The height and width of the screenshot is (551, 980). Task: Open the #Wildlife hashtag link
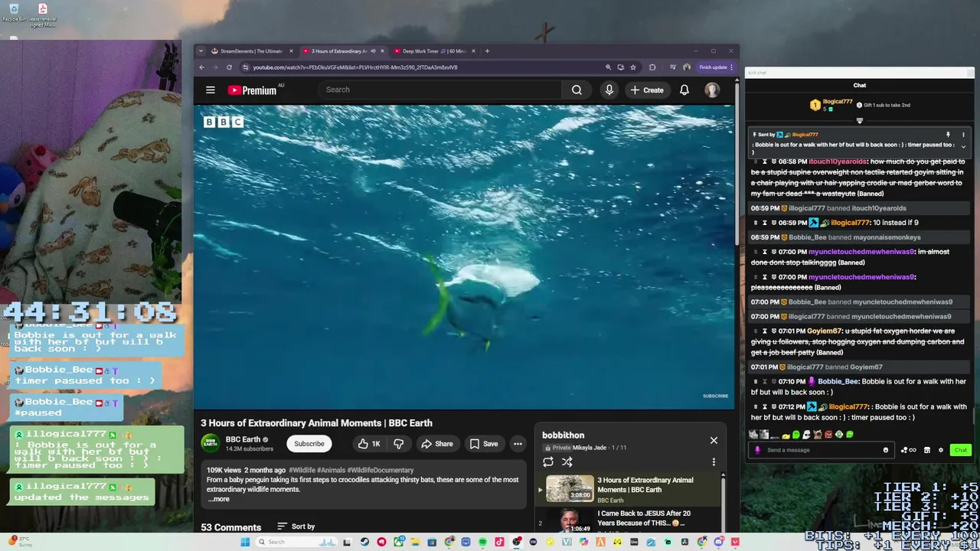302,470
